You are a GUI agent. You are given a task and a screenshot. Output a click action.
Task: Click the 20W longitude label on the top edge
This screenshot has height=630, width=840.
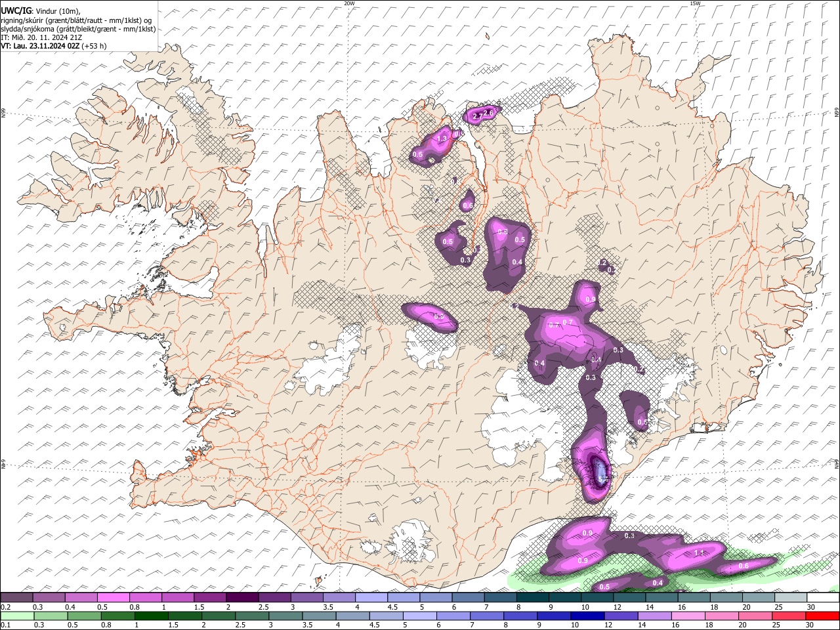(x=349, y=3)
